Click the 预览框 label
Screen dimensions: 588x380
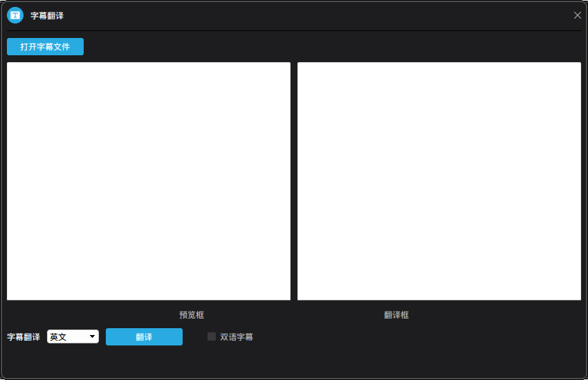(x=192, y=315)
